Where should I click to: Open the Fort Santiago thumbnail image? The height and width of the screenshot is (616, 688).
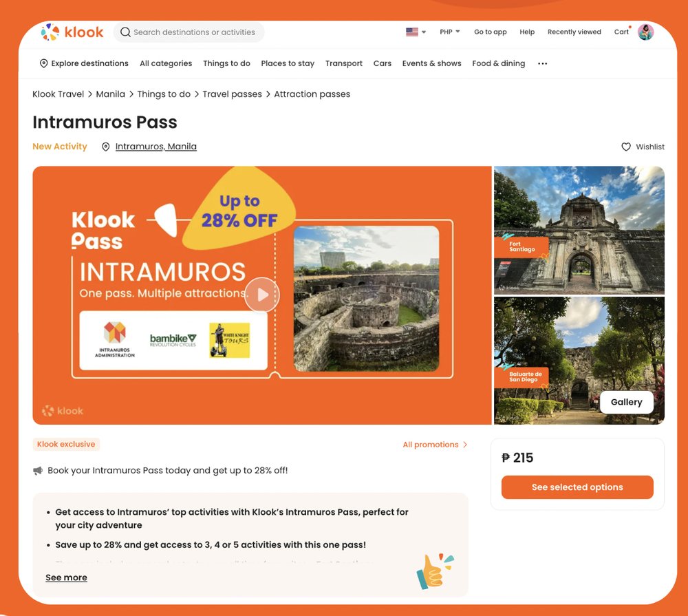pos(579,230)
